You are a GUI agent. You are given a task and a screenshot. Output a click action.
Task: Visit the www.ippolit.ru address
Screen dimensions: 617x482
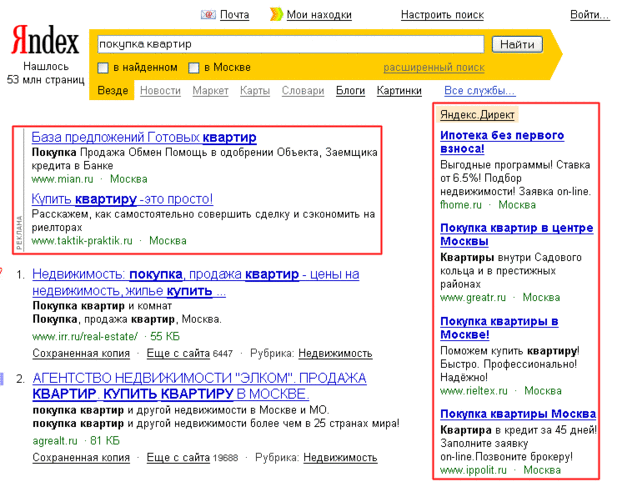(x=473, y=470)
